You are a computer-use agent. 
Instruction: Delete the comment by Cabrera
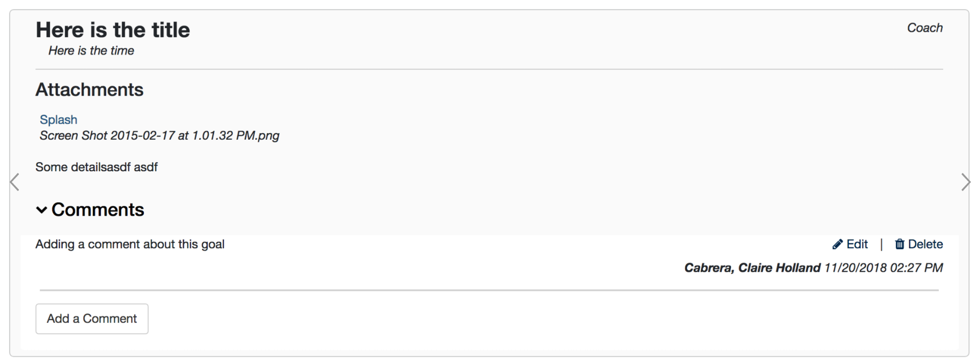919,245
